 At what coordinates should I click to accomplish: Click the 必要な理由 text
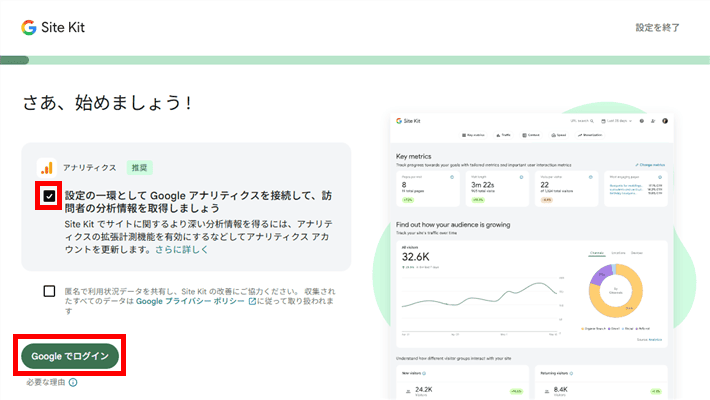point(46,382)
